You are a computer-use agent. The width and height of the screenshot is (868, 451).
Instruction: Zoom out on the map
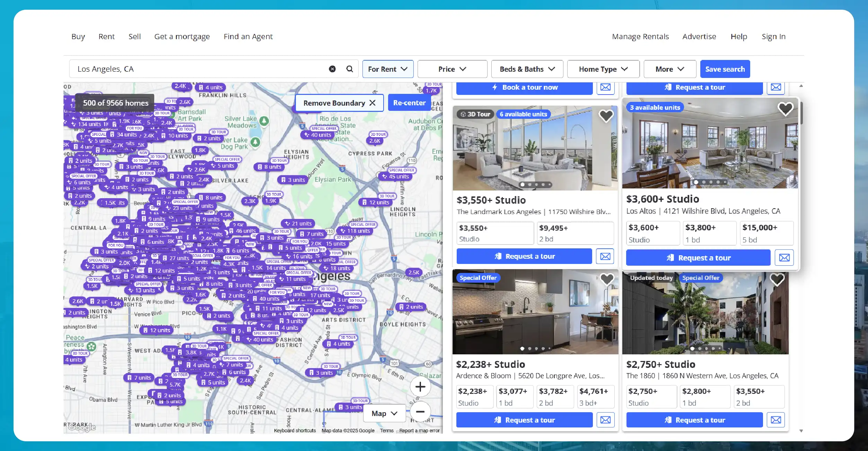point(420,412)
